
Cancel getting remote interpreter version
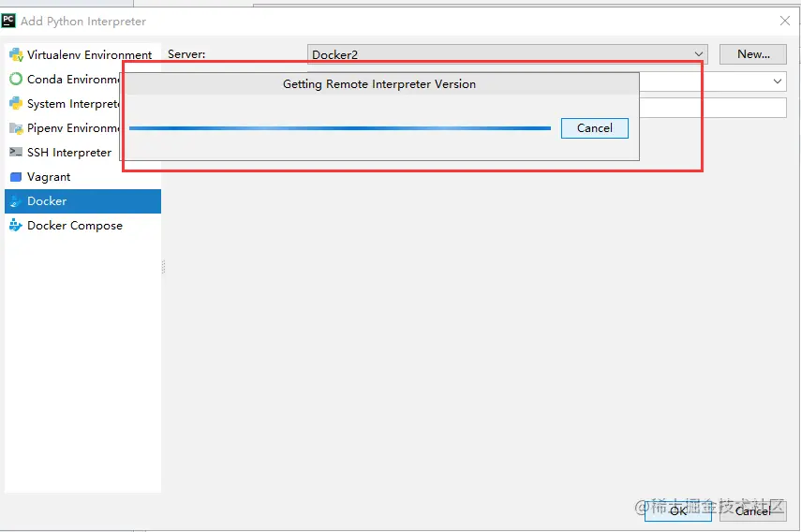click(x=595, y=128)
